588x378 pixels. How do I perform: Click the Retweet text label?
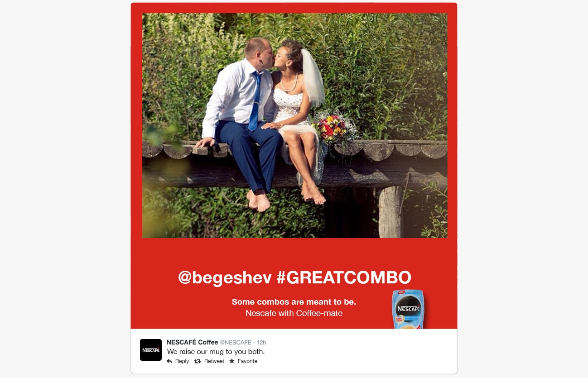(214, 361)
